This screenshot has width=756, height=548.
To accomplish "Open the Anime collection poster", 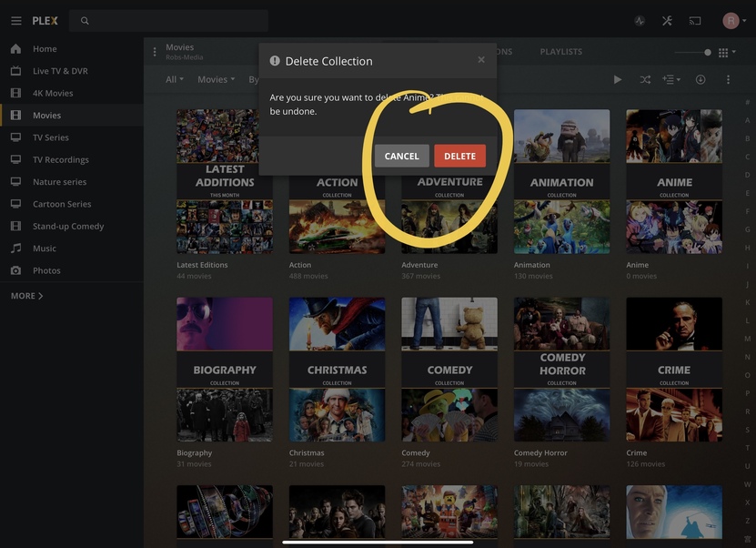I will [x=674, y=181].
